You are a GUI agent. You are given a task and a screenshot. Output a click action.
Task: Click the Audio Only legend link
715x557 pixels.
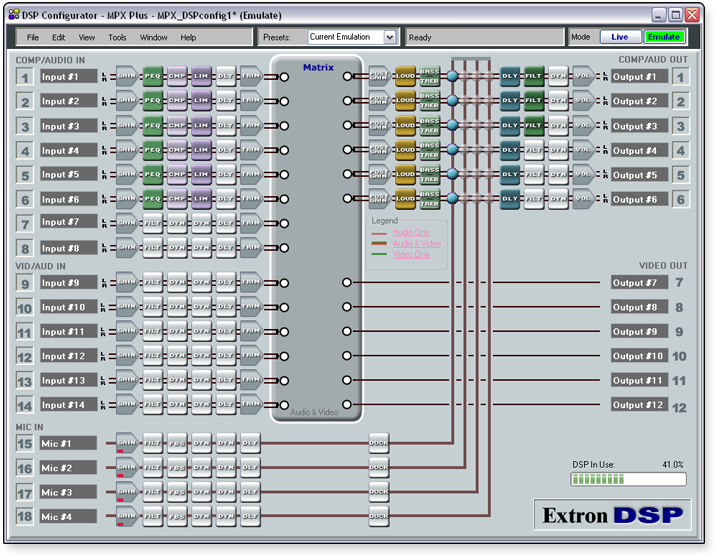(x=411, y=232)
